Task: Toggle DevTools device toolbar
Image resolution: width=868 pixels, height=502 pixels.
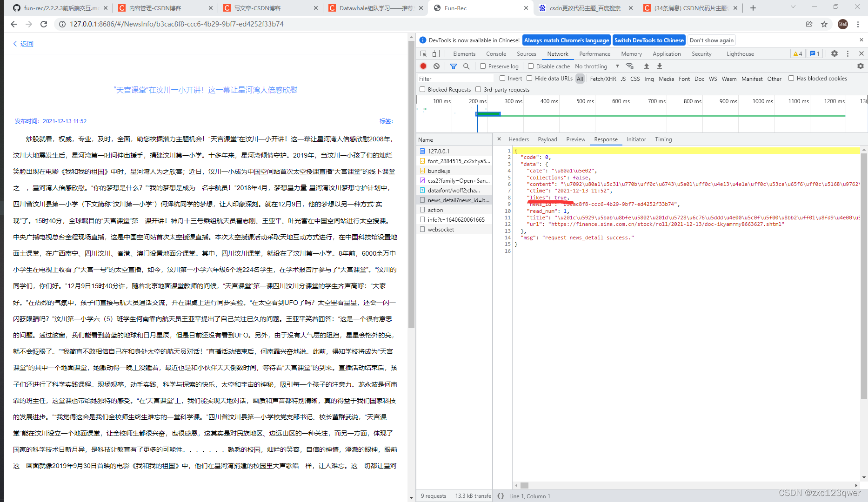Action: [x=436, y=54]
